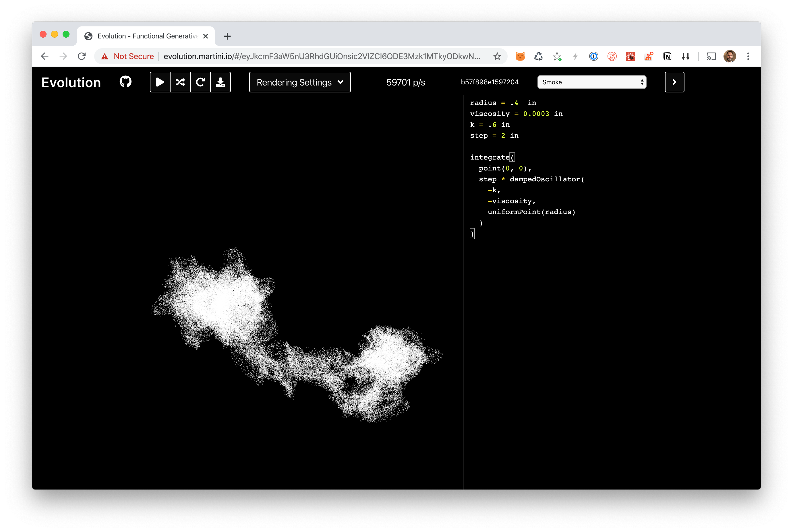This screenshot has width=793, height=532.
Task: Click the URL address bar
Action: [x=321, y=56]
